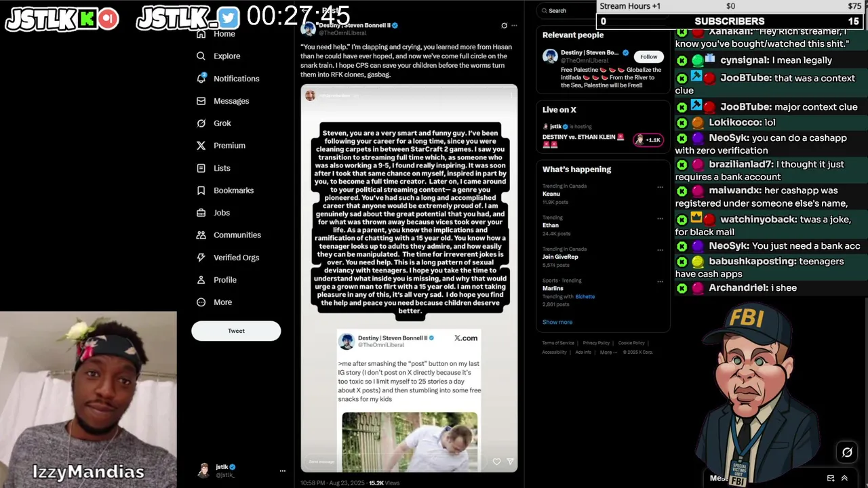Click the +1.1K listeners pill

(648, 140)
